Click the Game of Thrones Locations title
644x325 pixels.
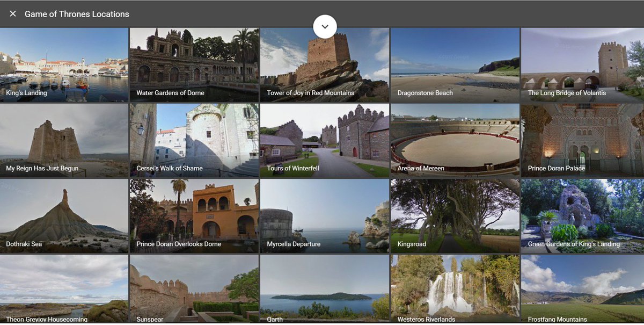click(77, 14)
